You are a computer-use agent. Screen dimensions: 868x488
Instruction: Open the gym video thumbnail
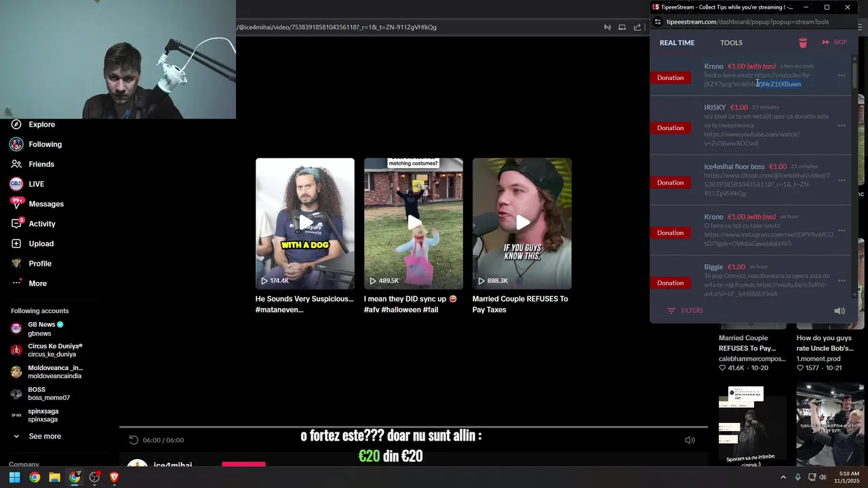830,425
